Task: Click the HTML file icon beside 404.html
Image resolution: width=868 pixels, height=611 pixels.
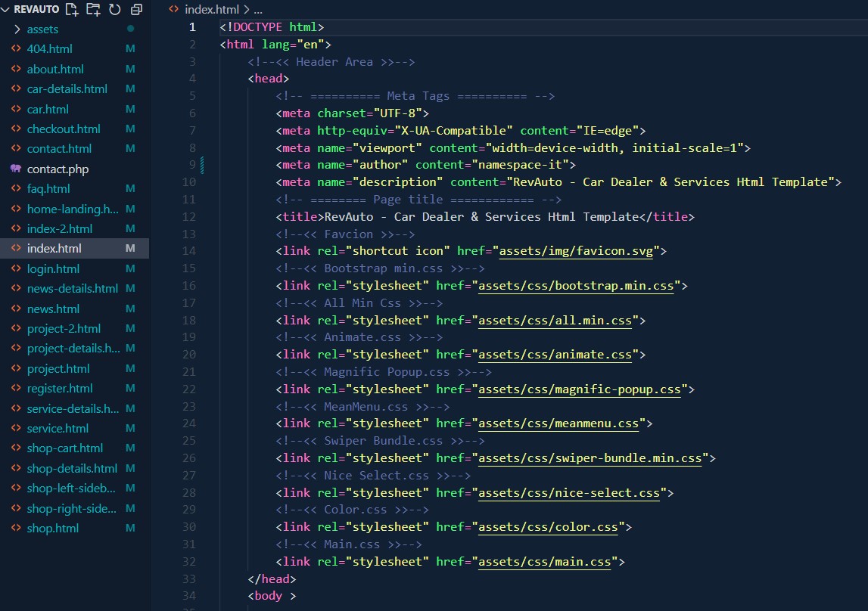Action: coord(16,49)
